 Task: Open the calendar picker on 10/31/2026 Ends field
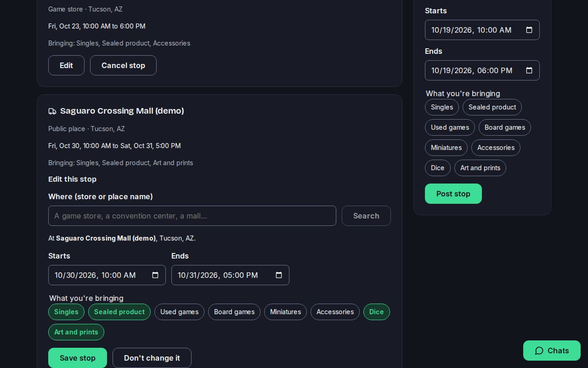(279, 275)
